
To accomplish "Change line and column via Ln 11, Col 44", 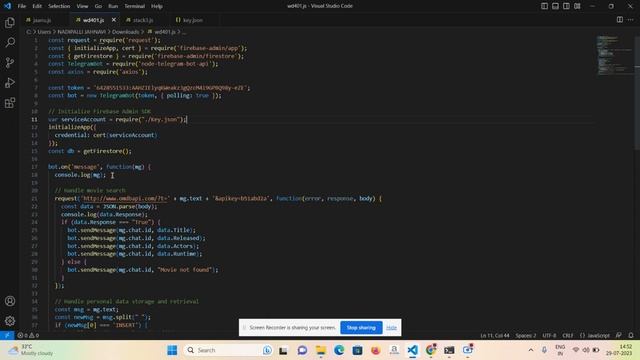I will pyautogui.click(x=495, y=335).
